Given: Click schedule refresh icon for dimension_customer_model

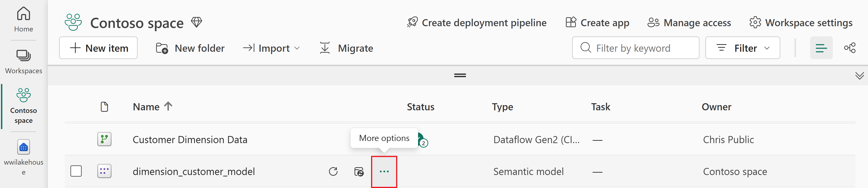Looking at the screenshot, I should tap(359, 171).
